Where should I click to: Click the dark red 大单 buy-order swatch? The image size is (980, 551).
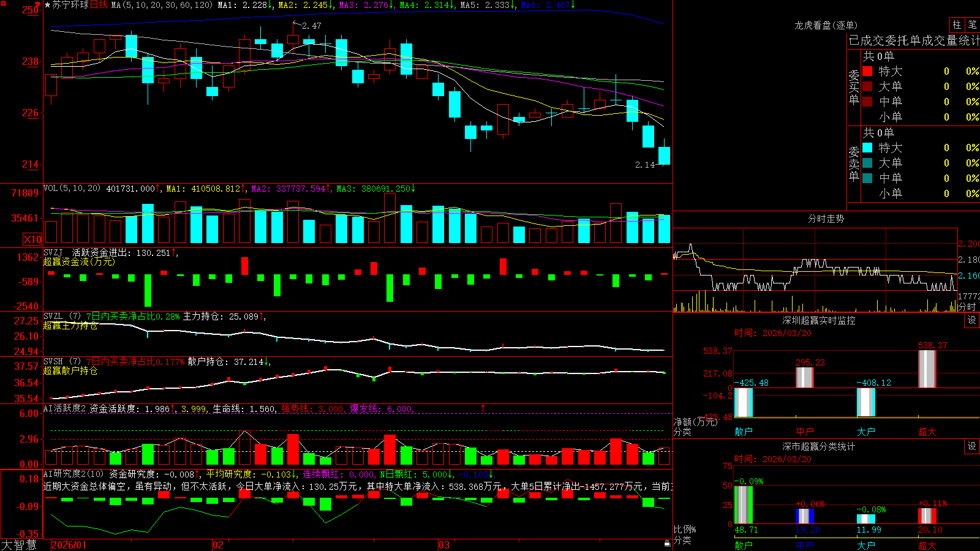tap(867, 86)
